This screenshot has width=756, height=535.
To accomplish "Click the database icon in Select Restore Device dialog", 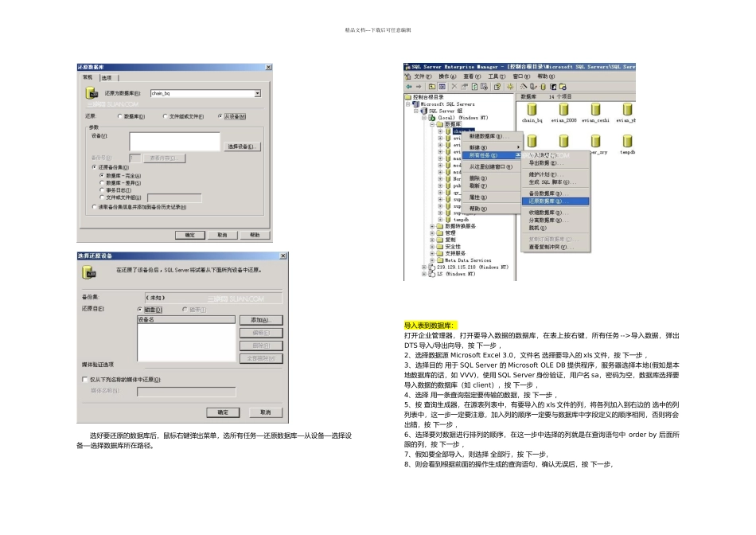I will coord(88,272).
